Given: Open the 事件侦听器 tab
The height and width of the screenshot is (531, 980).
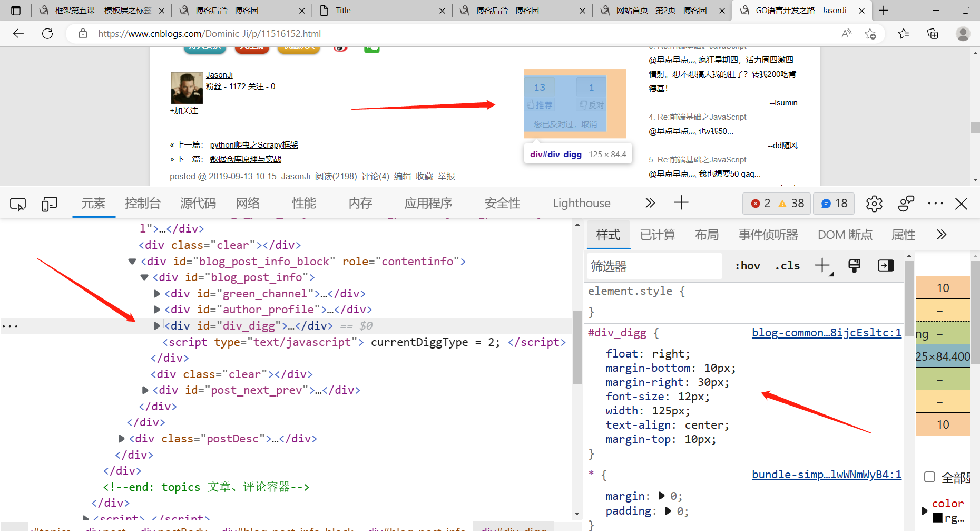Looking at the screenshot, I should [768, 235].
